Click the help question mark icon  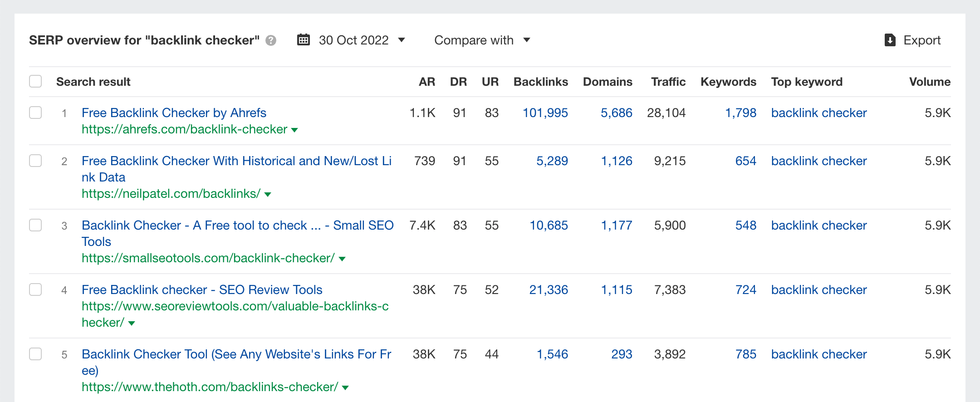pyautogui.click(x=271, y=41)
